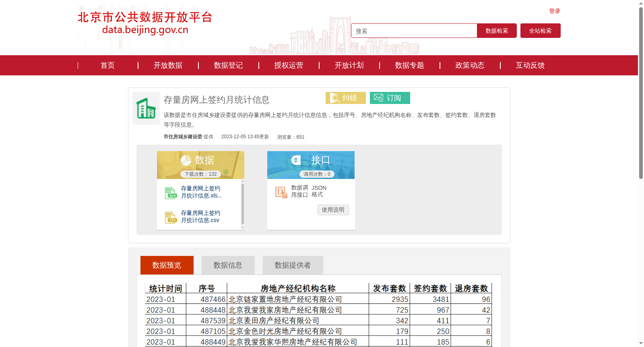Click the 下载次数：132 badge
644x347 pixels.
click(200, 174)
